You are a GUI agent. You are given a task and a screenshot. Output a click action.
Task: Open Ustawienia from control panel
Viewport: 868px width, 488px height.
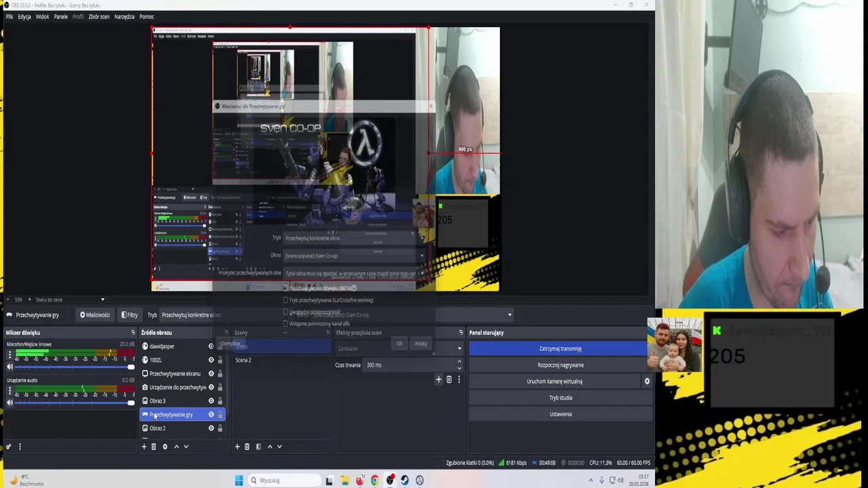pos(560,414)
